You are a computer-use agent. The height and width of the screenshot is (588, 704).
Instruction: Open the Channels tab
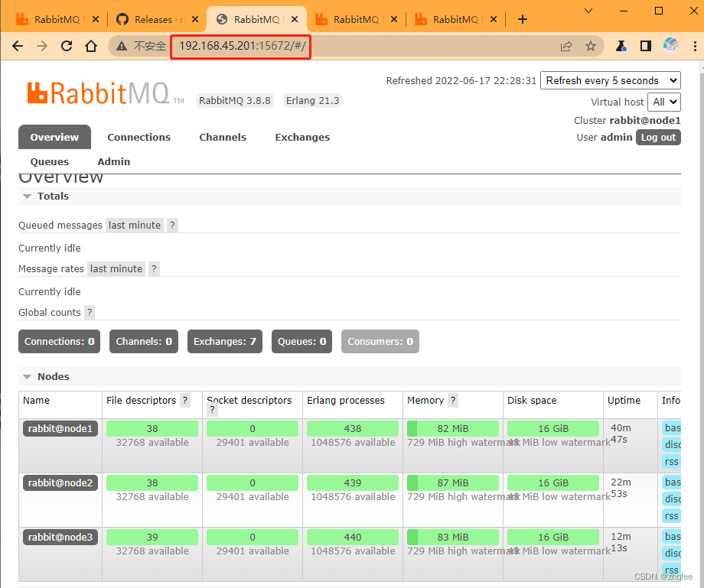tap(223, 137)
